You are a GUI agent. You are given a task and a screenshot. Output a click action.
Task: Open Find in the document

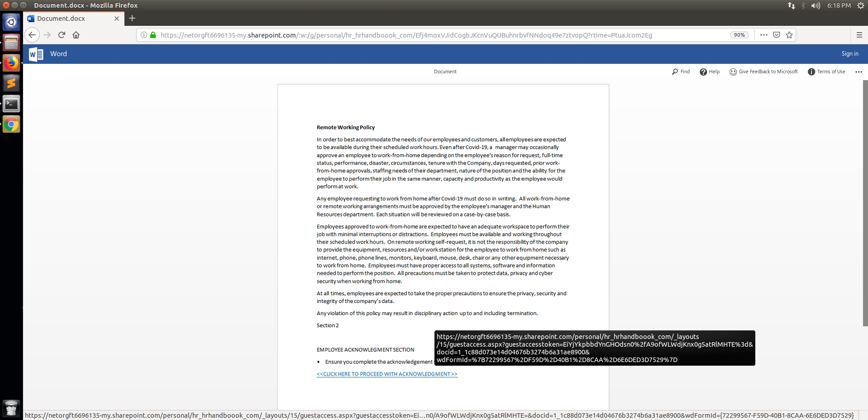(681, 72)
